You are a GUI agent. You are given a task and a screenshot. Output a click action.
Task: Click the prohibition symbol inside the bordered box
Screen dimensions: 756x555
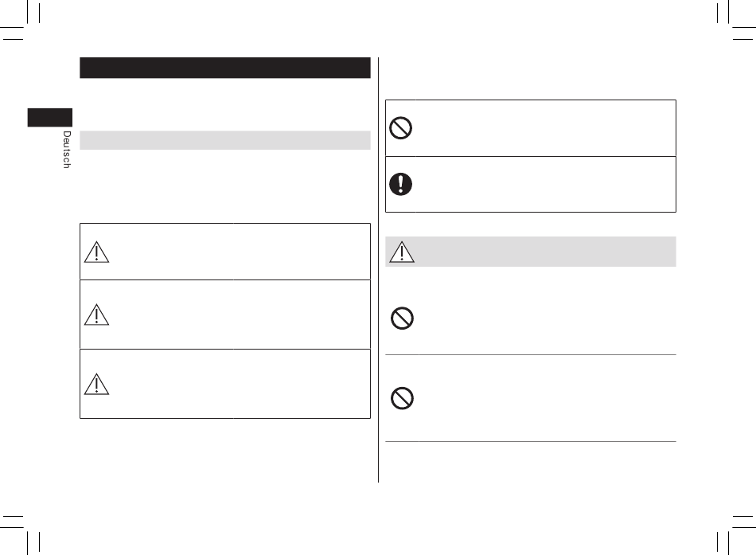pyautogui.click(x=400, y=128)
